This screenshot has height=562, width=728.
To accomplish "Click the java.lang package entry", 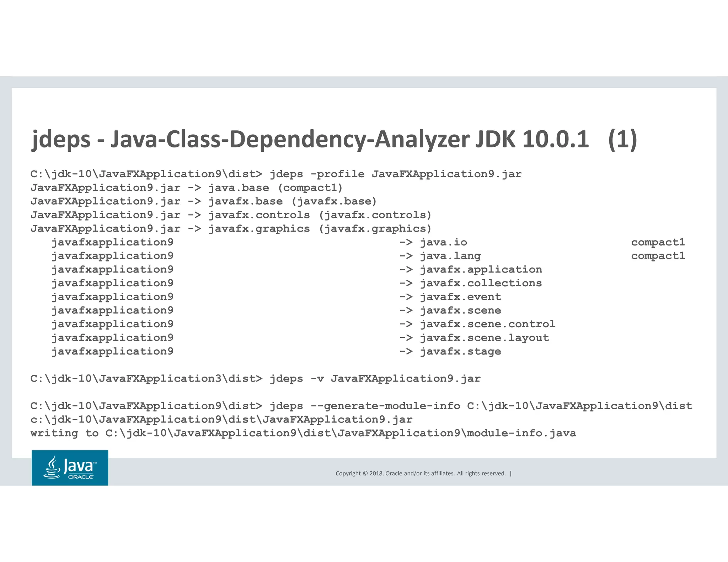I will coord(450,256).
